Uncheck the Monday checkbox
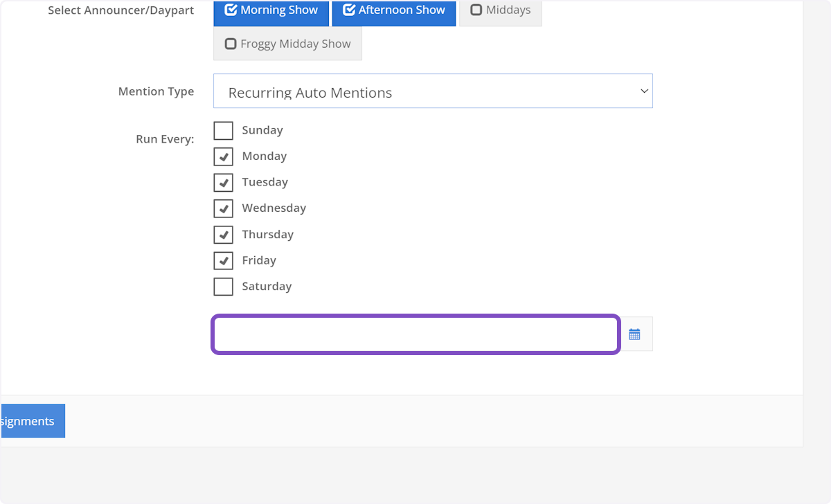831x504 pixels. pyautogui.click(x=223, y=156)
